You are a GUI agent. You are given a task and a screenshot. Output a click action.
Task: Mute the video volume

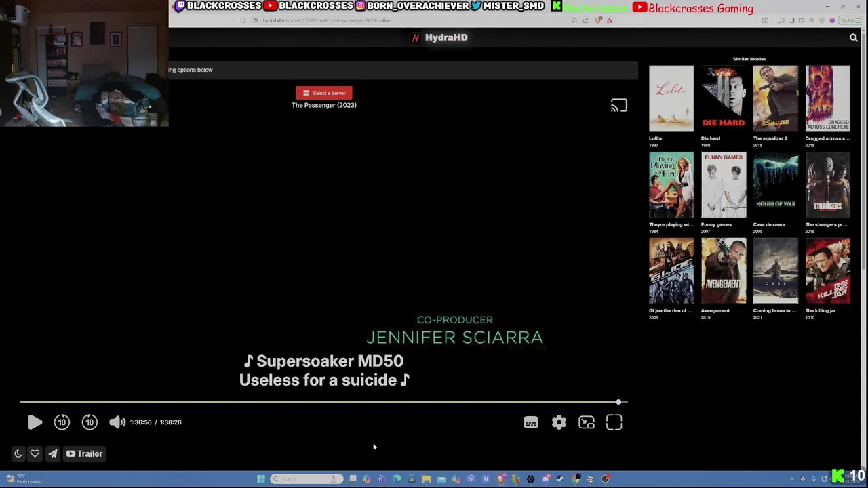(117, 422)
